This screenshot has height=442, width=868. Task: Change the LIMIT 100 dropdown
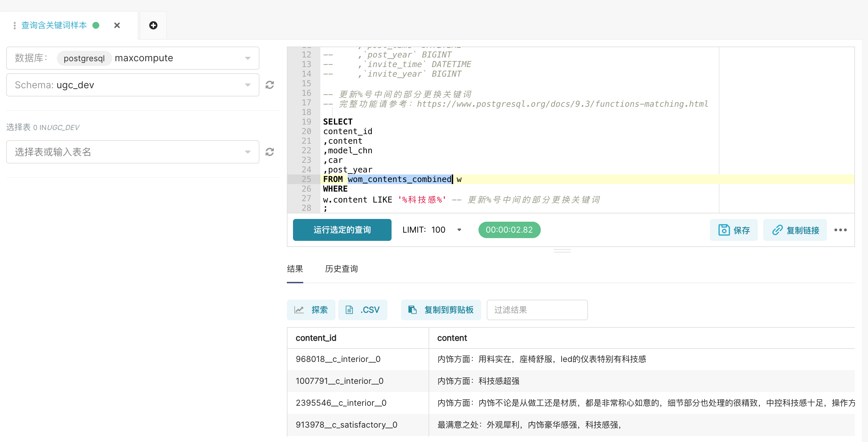[433, 230]
